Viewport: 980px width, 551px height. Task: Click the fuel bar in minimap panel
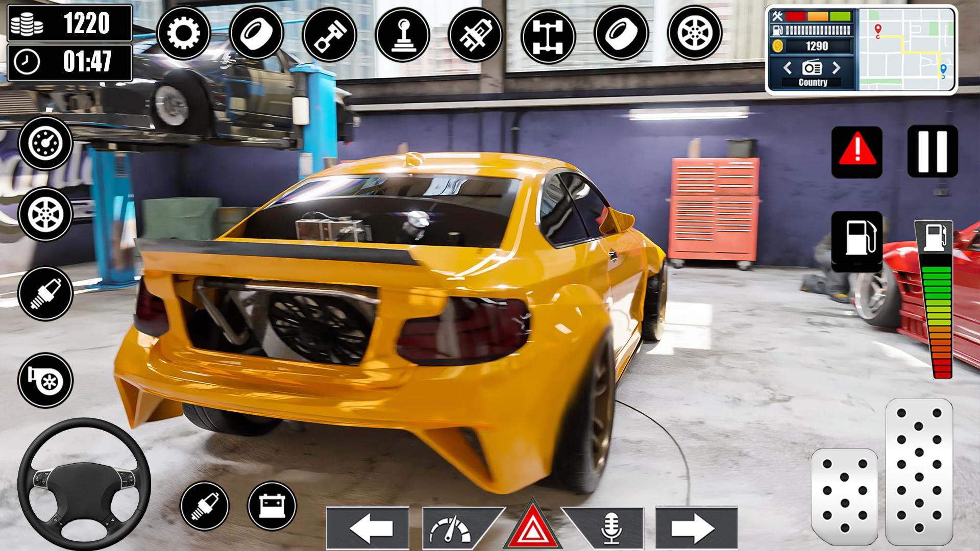(x=818, y=31)
